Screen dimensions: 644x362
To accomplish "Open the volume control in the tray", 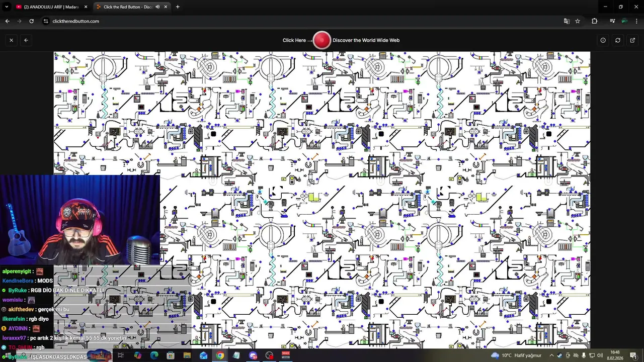I will click(x=600, y=355).
